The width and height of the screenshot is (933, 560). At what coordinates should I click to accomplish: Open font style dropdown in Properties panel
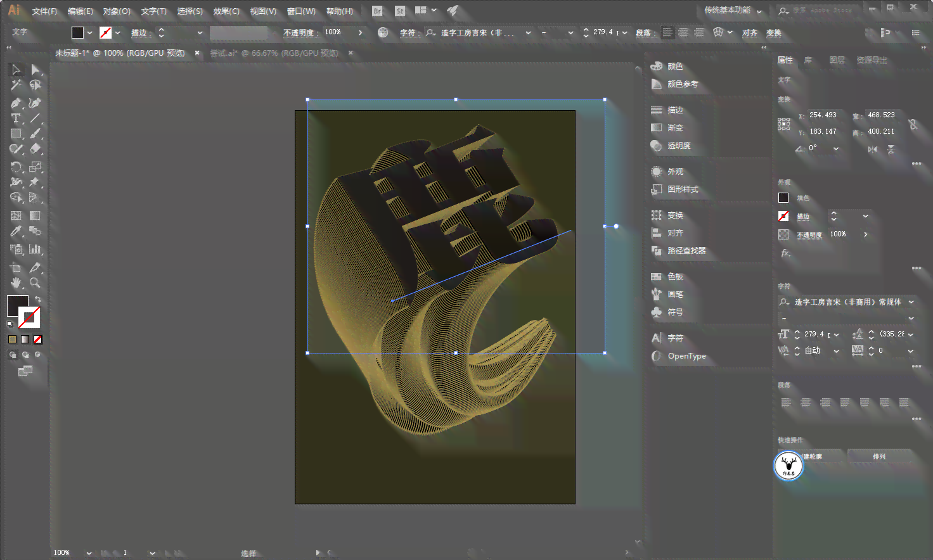pos(911,318)
